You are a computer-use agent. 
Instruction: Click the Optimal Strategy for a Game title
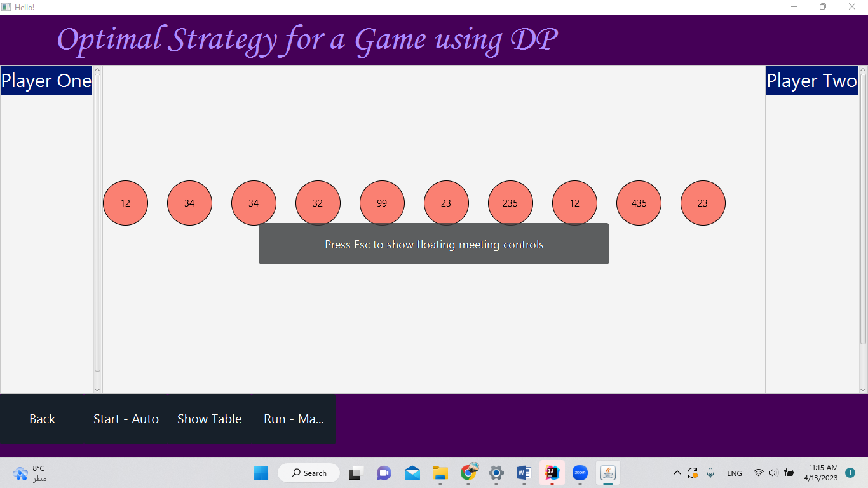(x=308, y=39)
